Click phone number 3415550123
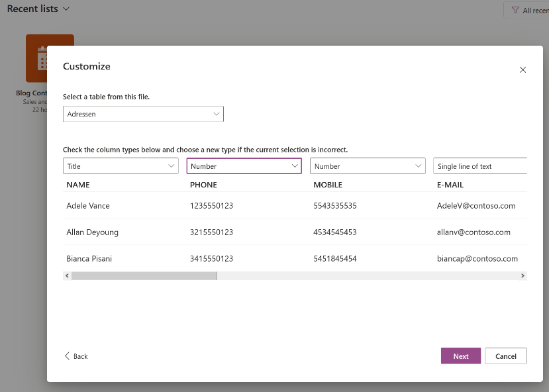Screen dimensions: 549x392 tap(211, 259)
